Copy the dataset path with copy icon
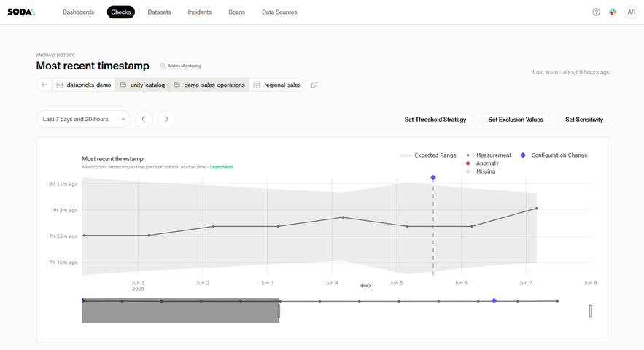This screenshot has height=350, width=644. click(x=314, y=85)
